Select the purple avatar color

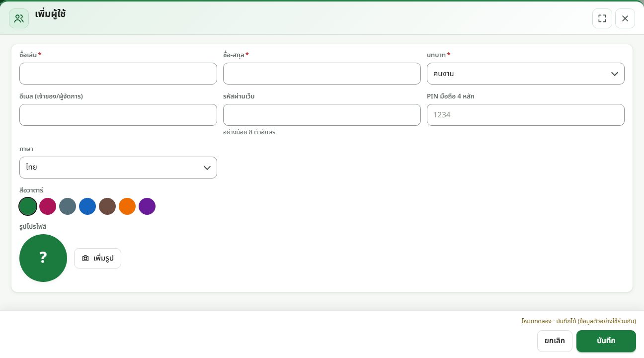click(x=147, y=206)
